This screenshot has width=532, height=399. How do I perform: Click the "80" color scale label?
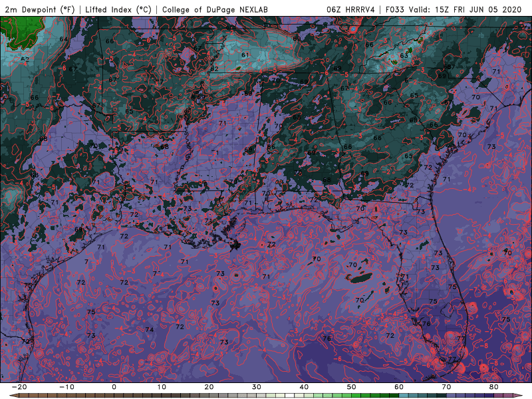[x=494, y=387]
